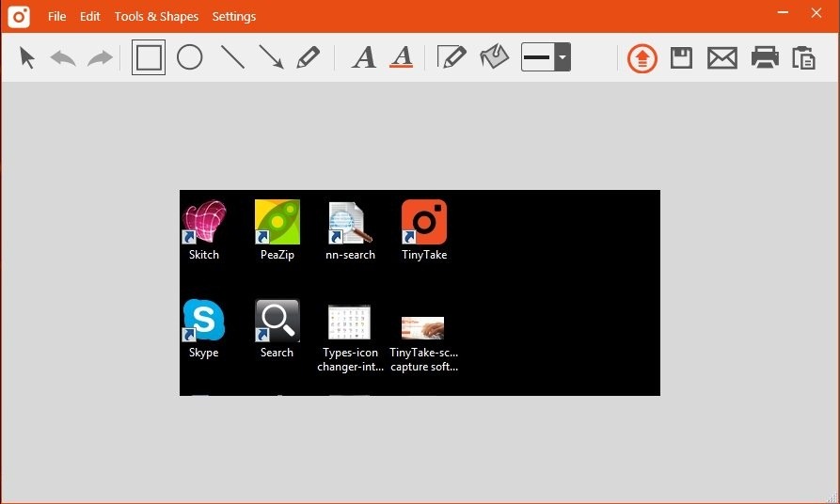
Task: Minimize the TinyTake window
Action: click(783, 12)
